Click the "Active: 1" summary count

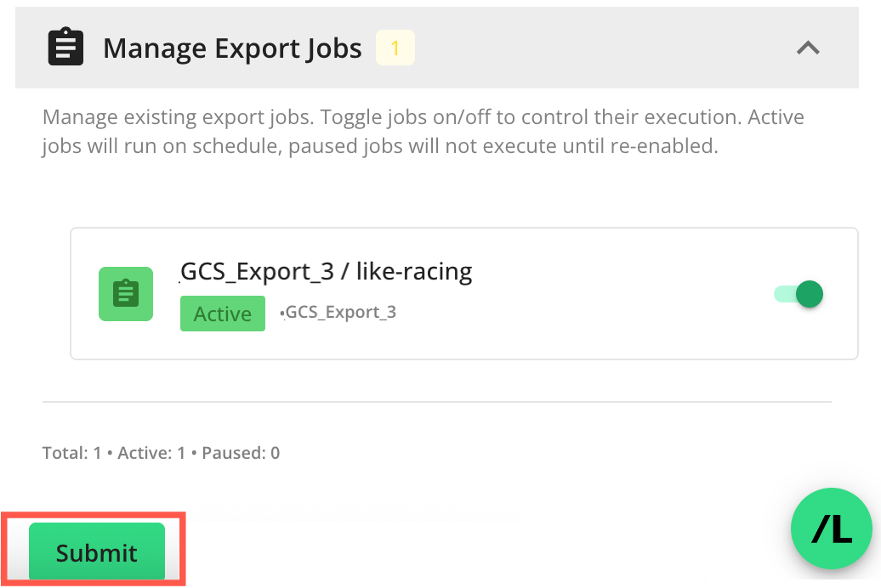[x=151, y=453]
